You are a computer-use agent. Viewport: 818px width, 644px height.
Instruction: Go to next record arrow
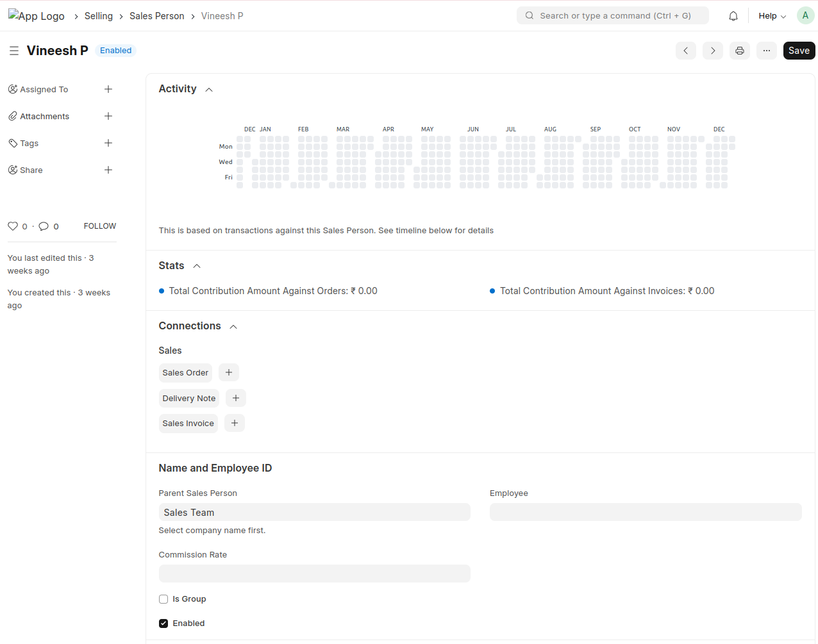[x=712, y=51]
